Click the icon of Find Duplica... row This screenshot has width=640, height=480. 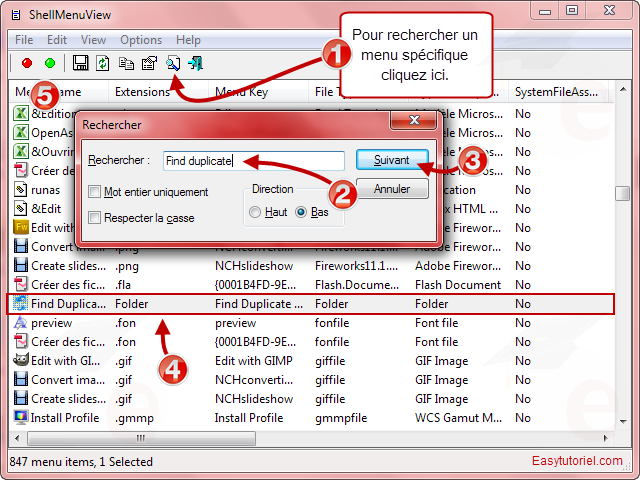(x=20, y=304)
